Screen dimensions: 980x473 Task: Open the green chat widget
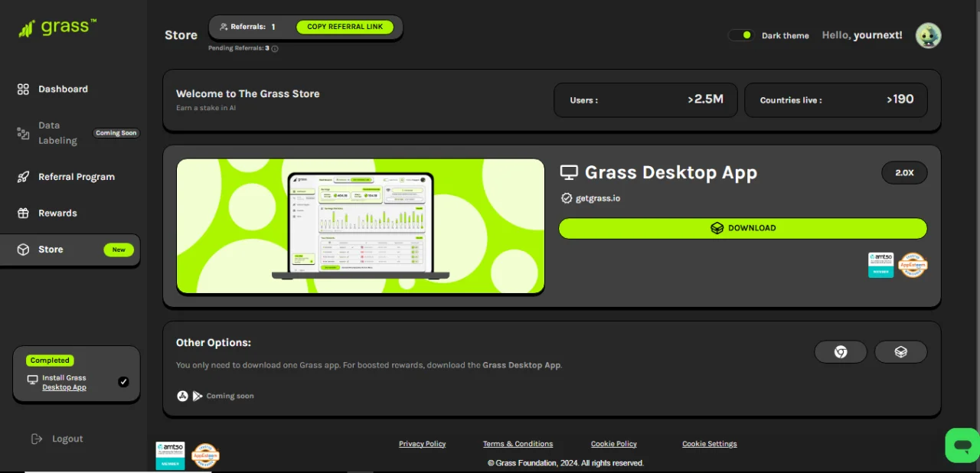(962, 445)
